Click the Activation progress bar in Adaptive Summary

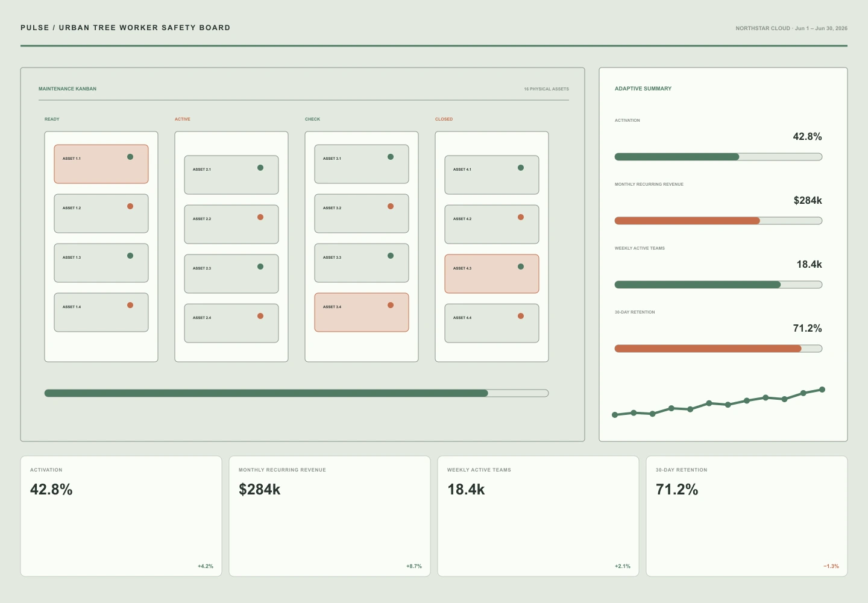[x=719, y=157]
